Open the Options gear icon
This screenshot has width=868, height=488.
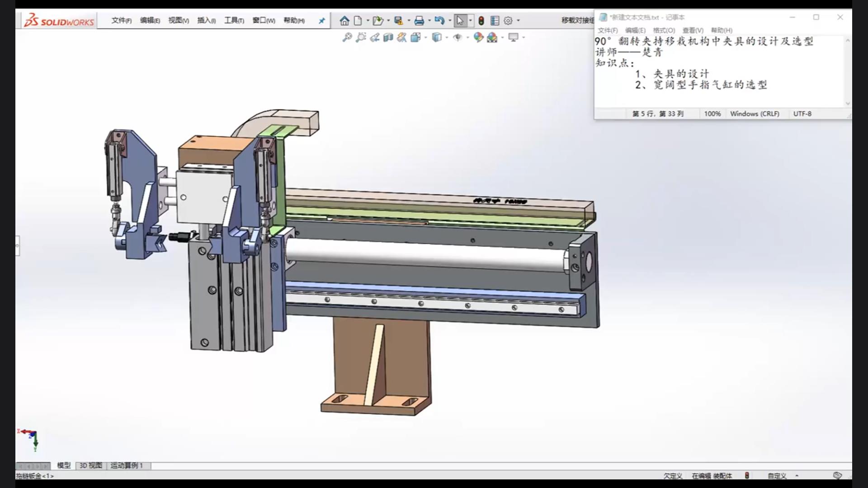[x=508, y=21]
